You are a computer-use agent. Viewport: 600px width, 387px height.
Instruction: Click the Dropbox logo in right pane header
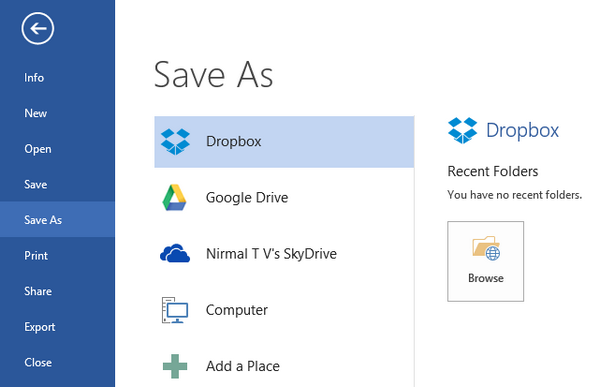463,131
